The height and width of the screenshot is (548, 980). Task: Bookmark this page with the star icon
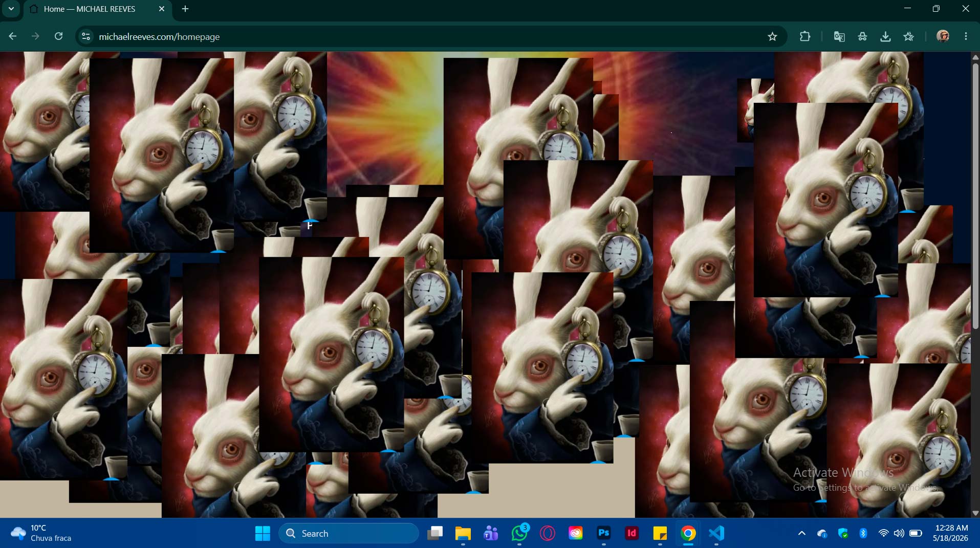click(772, 36)
